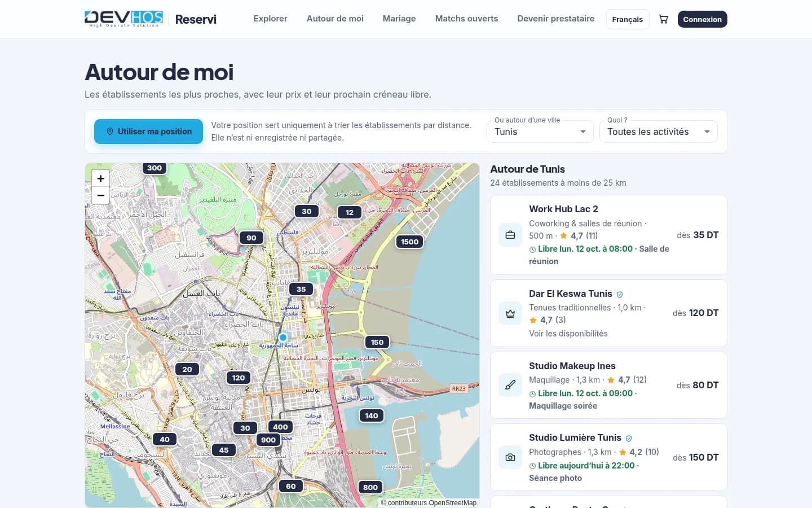Zoom in on the map
The width and height of the screenshot is (812, 508).
click(x=100, y=178)
